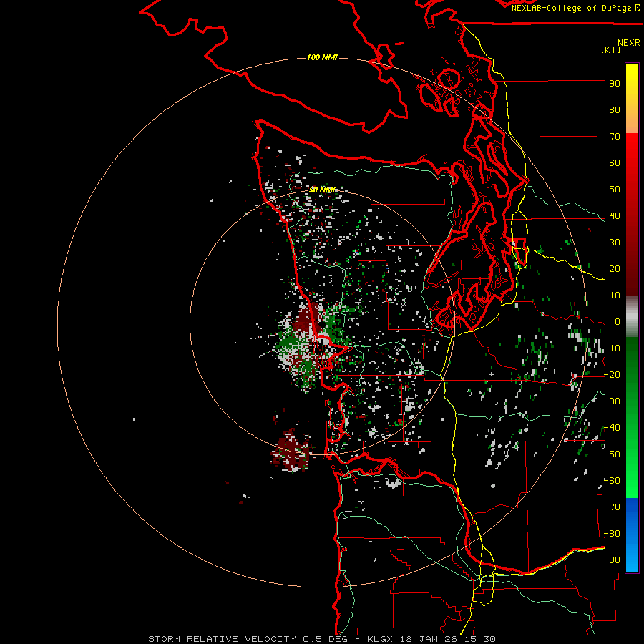
Task: Click the -30 value on the velocity scale
Action: (612, 401)
